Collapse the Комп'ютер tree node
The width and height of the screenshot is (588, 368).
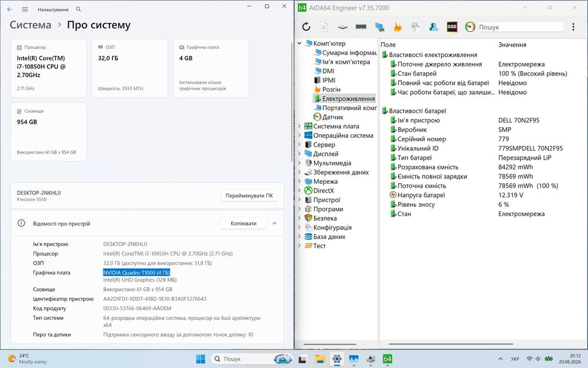[299, 43]
